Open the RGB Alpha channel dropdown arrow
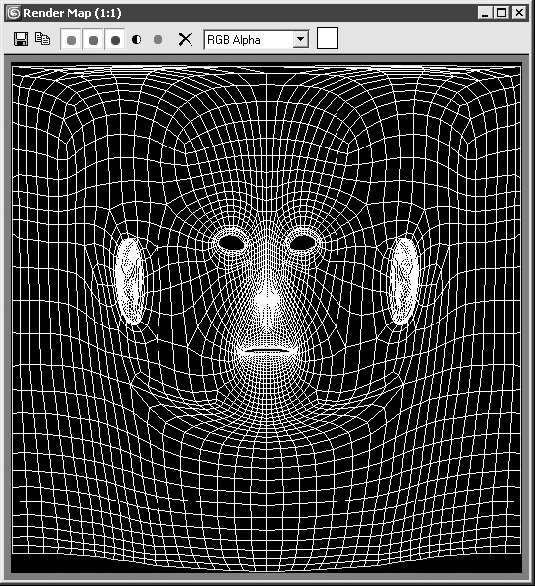Screen dimensions: 535x586 300,39
